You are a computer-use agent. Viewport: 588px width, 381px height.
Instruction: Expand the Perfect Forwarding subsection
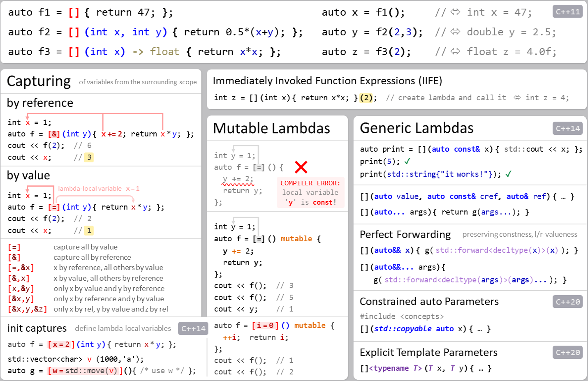click(405, 234)
